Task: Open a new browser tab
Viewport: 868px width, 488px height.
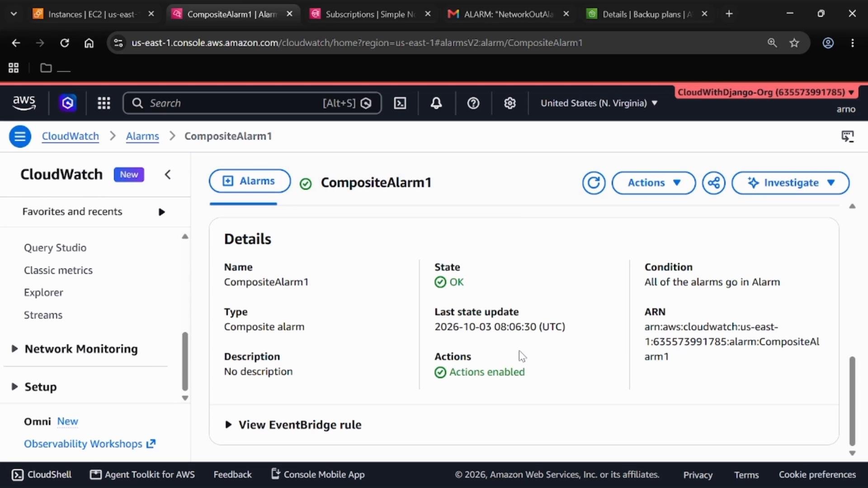Action: 729,14
